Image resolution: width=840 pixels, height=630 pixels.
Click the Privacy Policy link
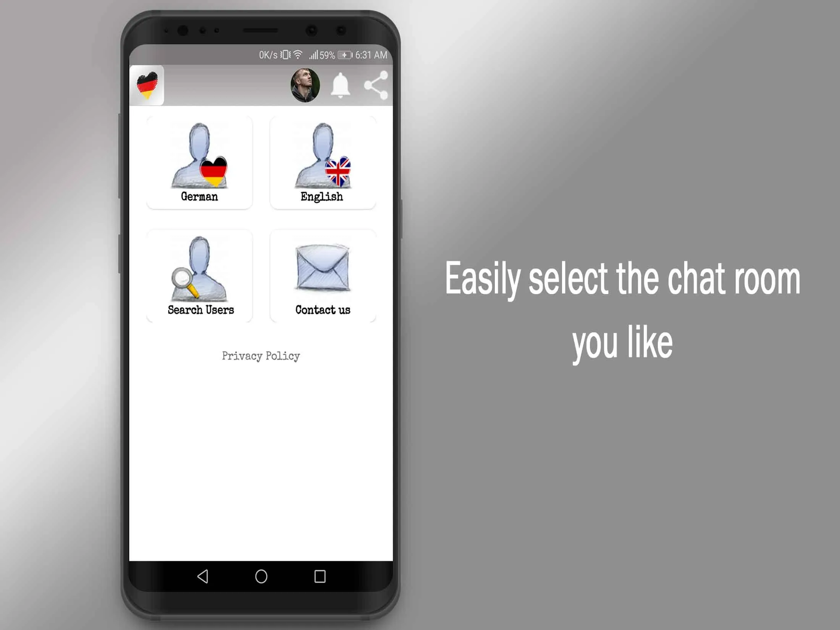coord(261,356)
